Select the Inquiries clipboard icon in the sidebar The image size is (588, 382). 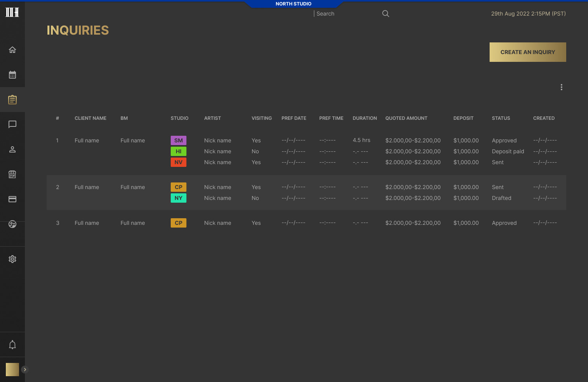click(x=12, y=100)
